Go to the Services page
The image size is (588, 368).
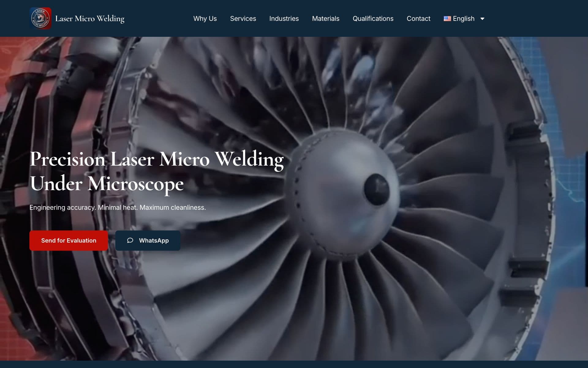click(243, 19)
